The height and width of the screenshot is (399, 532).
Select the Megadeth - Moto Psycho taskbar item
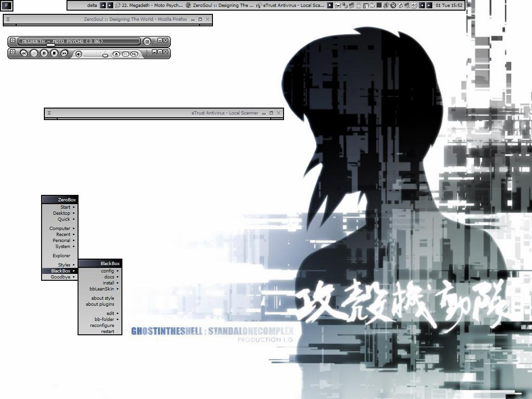149,6
